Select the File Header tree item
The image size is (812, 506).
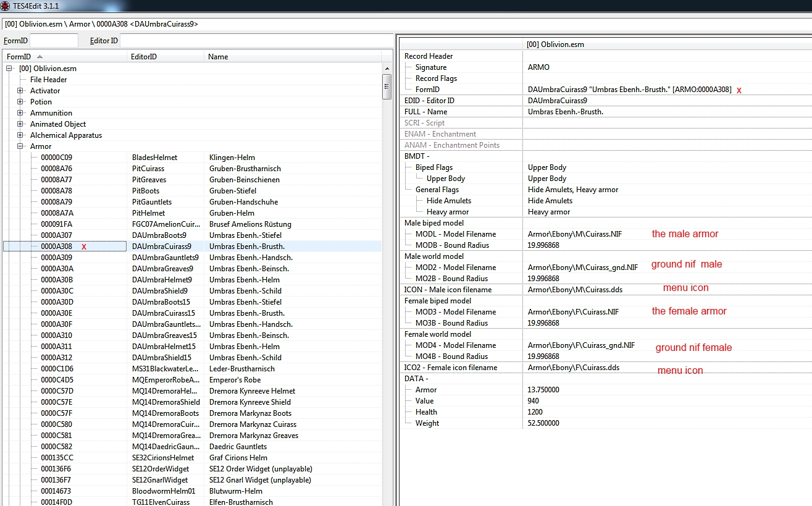(x=48, y=80)
